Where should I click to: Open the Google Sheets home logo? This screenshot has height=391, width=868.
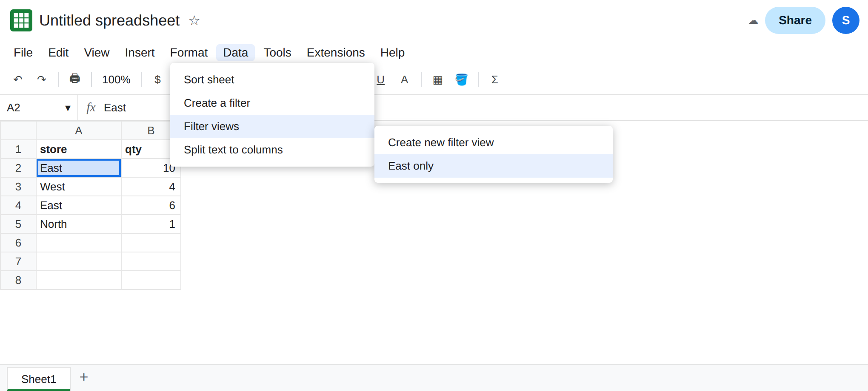pos(21,20)
